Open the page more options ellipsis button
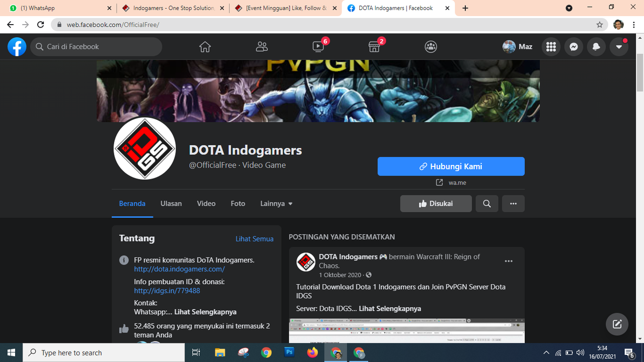Screen dimensions: 644x362 coord(513,204)
